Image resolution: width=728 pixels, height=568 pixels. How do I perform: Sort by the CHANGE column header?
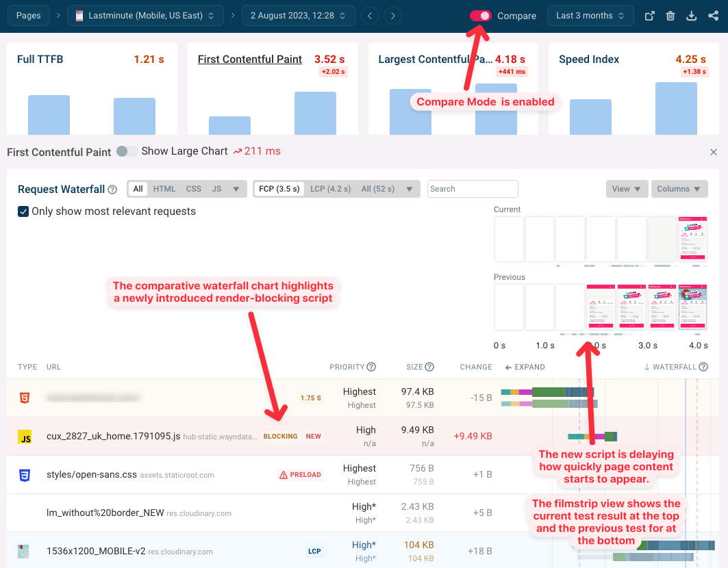pos(476,367)
